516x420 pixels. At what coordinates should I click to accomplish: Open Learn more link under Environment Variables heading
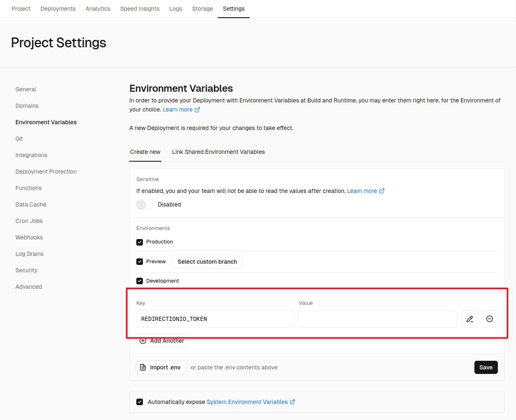tap(181, 109)
